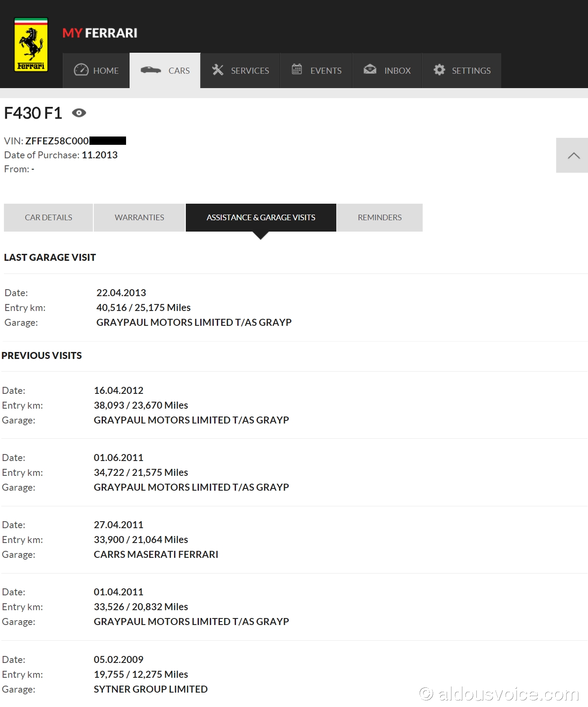Click the Inbox envelope icon
This screenshot has width=588, height=707.
[x=370, y=69]
